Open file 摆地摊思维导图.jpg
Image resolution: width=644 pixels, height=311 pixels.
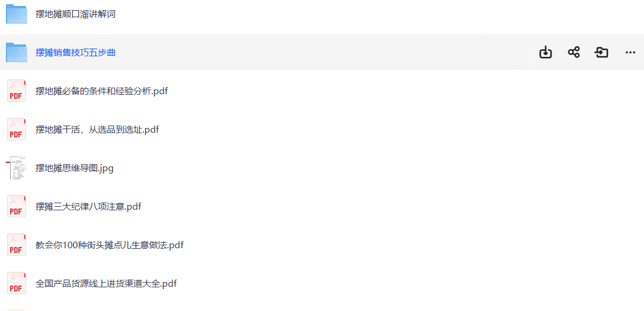[75, 168]
